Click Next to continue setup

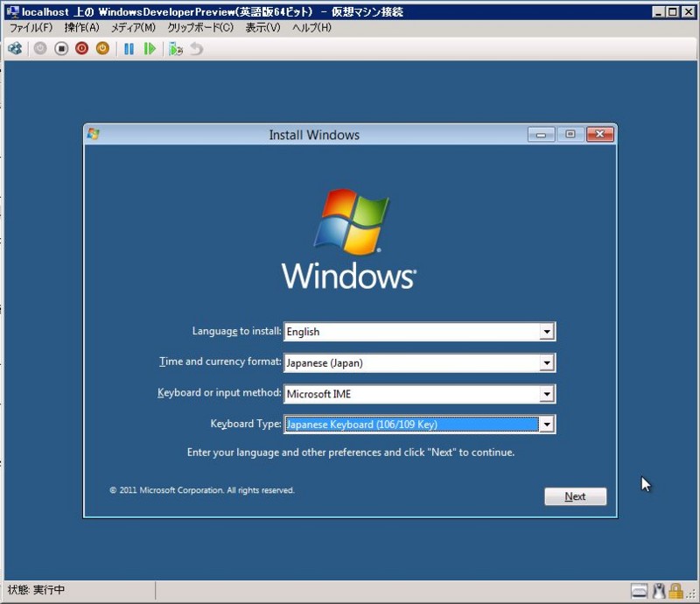(x=576, y=496)
